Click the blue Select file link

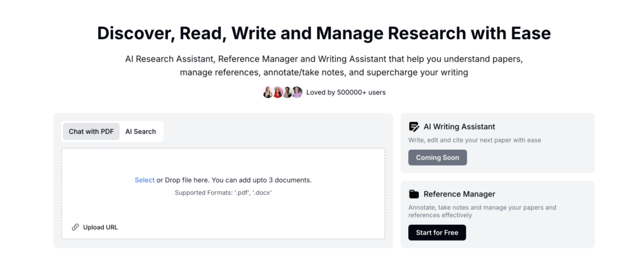[x=145, y=180]
